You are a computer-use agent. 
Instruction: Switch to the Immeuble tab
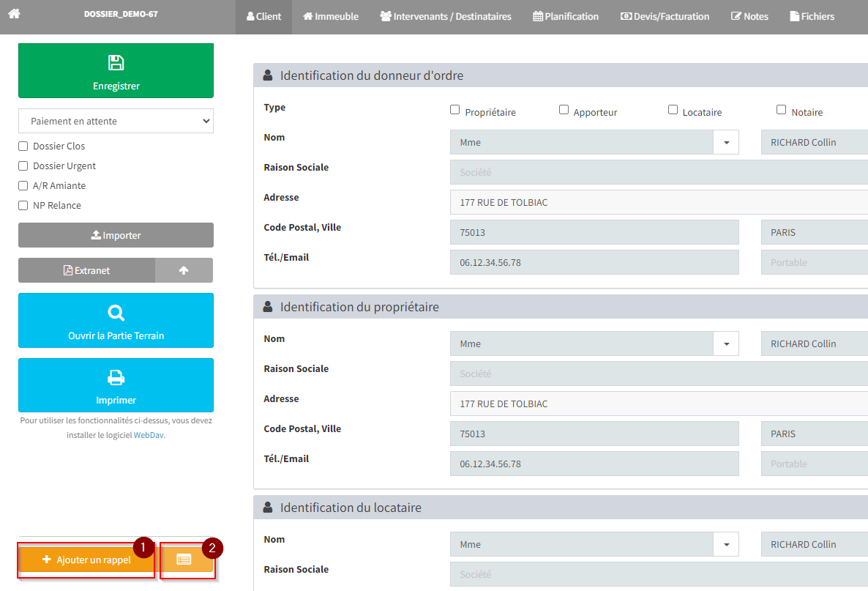[331, 16]
